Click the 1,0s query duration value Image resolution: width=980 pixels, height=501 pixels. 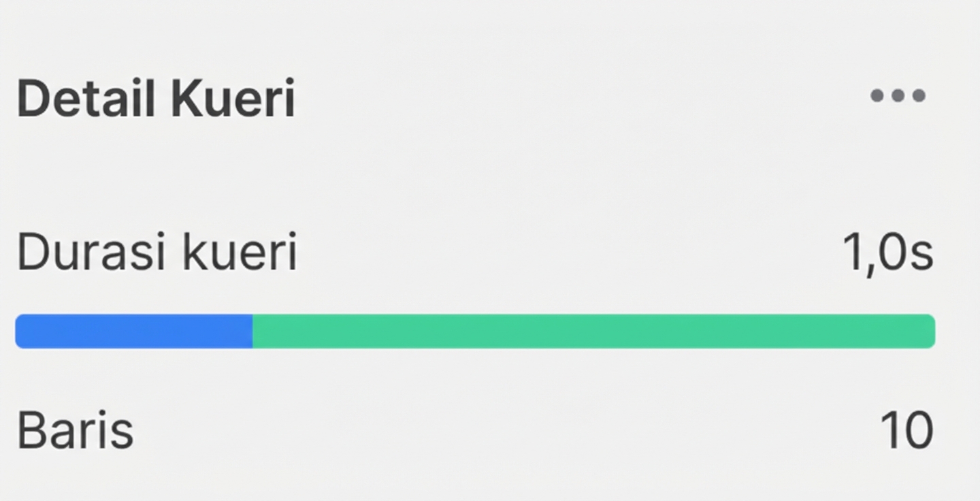tap(887, 253)
